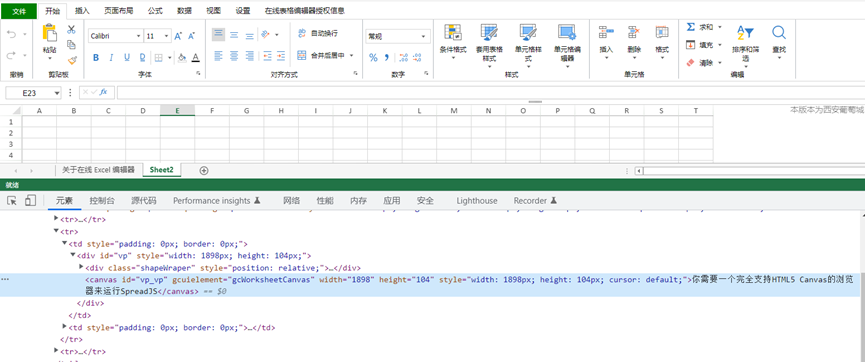Switch to 页面布局 ribbon tab
Viewport: 865px width, 362px height.
click(x=119, y=10)
